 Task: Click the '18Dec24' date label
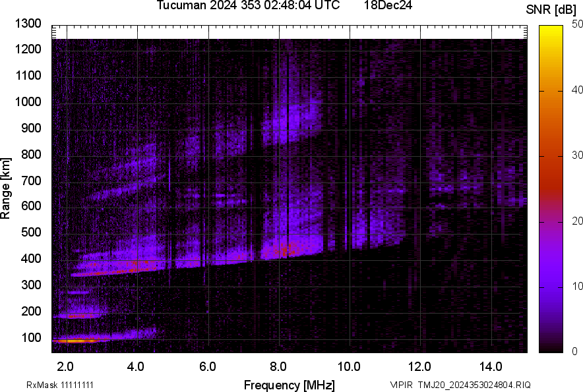pyautogui.click(x=388, y=5)
